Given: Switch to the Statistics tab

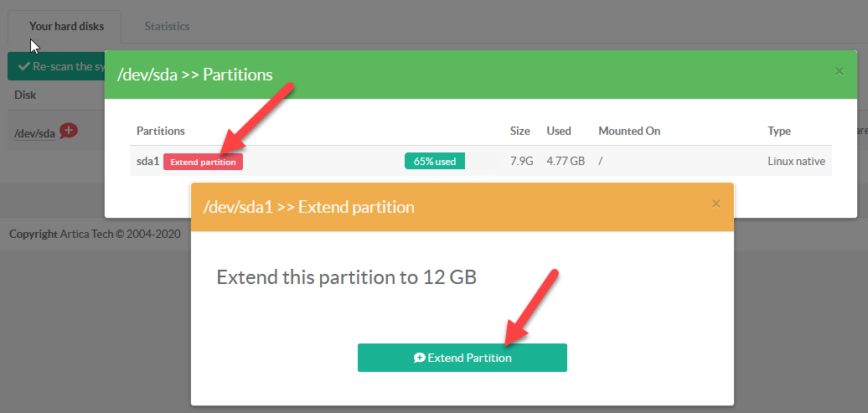Looking at the screenshot, I should point(167,26).
